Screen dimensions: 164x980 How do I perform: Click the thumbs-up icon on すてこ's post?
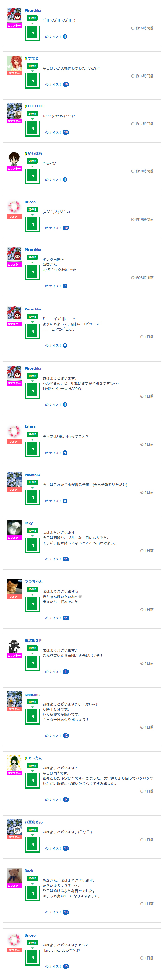pyautogui.click(x=47, y=84)
